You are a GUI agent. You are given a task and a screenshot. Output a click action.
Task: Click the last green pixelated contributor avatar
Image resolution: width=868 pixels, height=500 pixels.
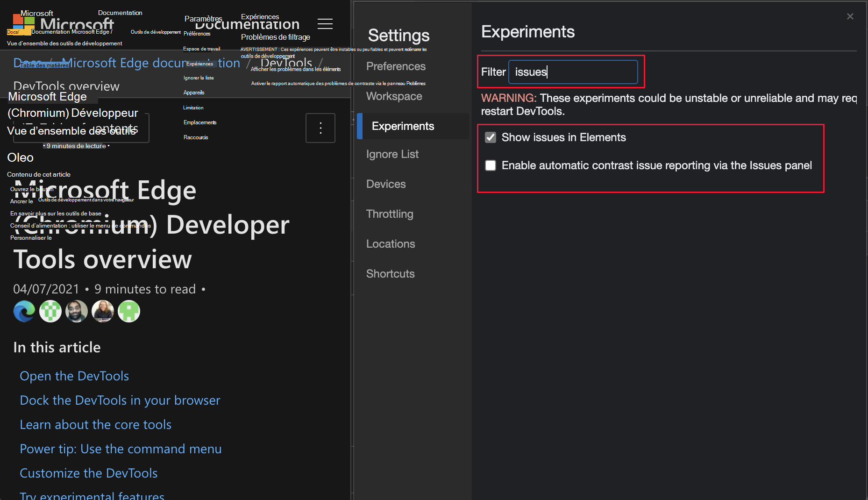129,311
